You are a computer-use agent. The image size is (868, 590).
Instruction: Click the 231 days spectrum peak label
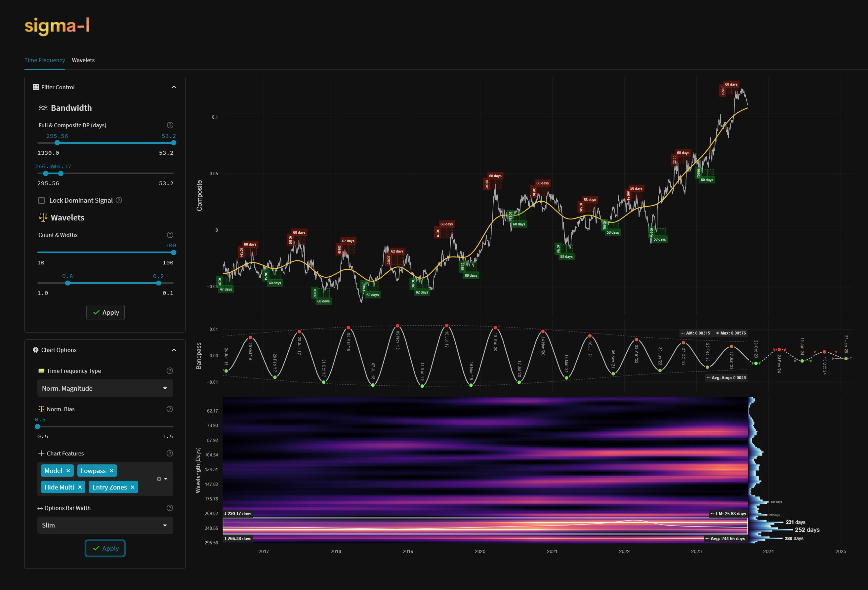[x=796, y=523]
